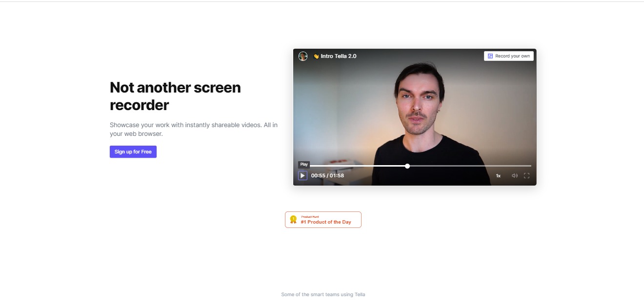Click Sign up for Free button

pos(133,152)
